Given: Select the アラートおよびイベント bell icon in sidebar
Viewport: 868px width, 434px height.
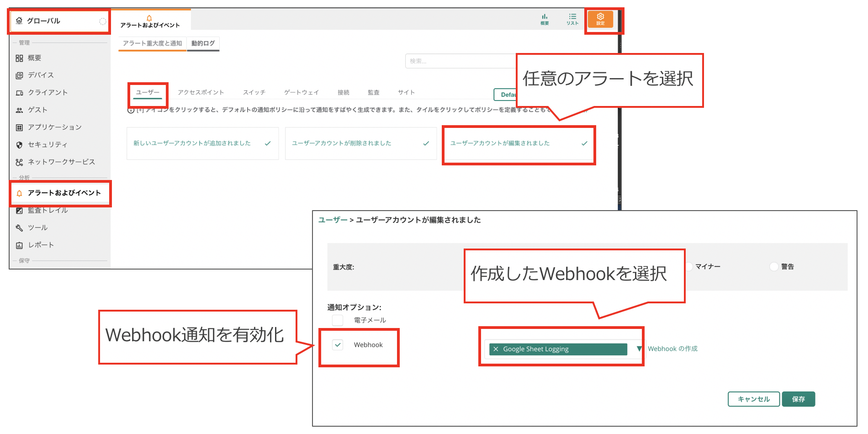Looking at the screenshot, I should (19, 193).
